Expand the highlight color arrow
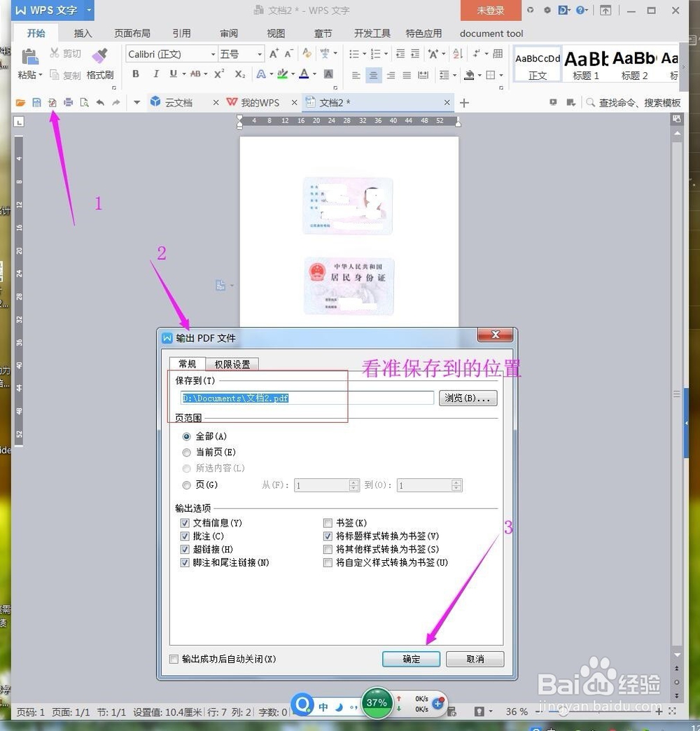 (293, 74)
